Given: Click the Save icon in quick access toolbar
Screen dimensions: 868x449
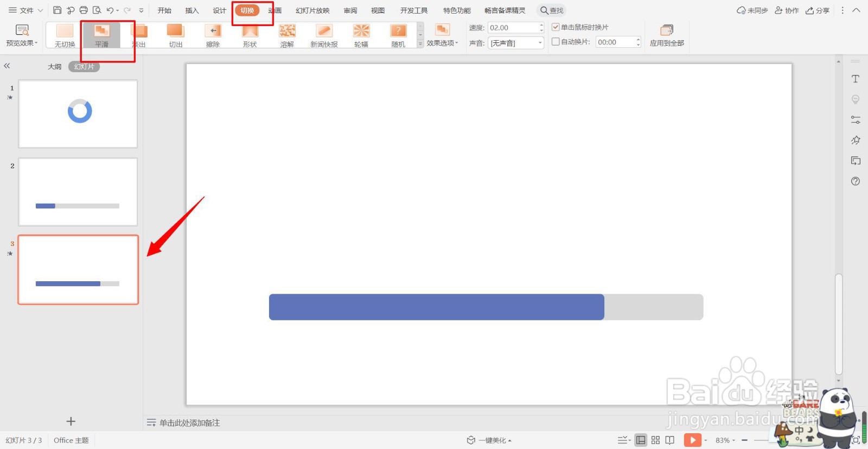Looking at the screenshot, I should coord(57,10).
